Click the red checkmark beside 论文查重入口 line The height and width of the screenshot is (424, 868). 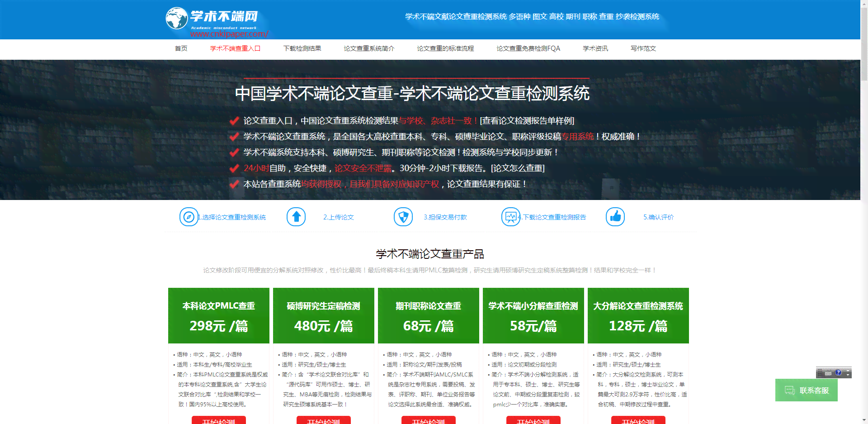click(x=234, y=121)
